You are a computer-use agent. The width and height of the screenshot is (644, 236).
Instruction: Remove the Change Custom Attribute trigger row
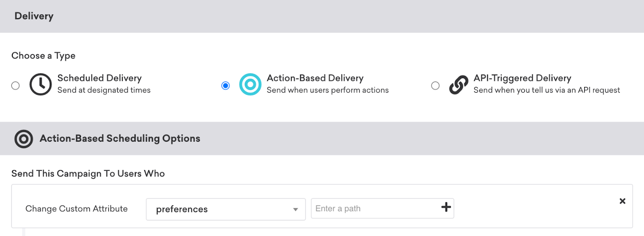(x=622, y=201)
